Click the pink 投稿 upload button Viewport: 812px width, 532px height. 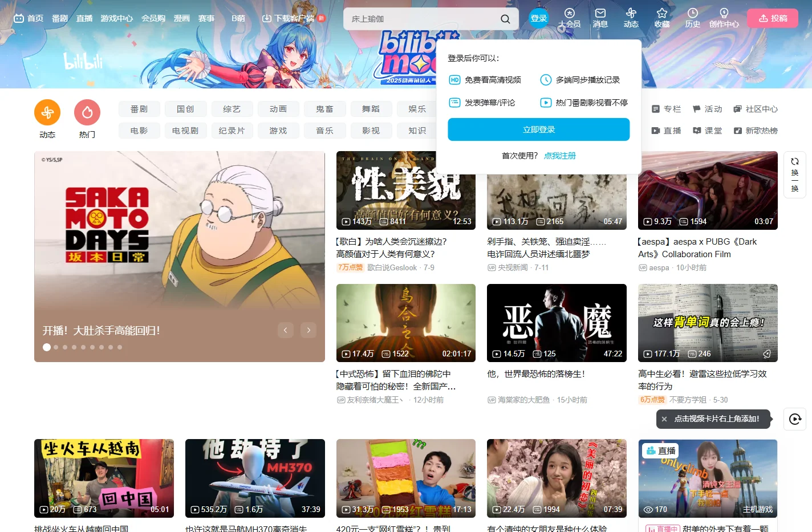click(773, 18)
